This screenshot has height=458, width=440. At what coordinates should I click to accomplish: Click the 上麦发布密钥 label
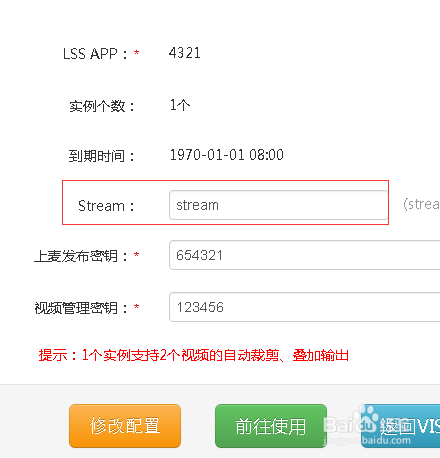coord(81,256)
